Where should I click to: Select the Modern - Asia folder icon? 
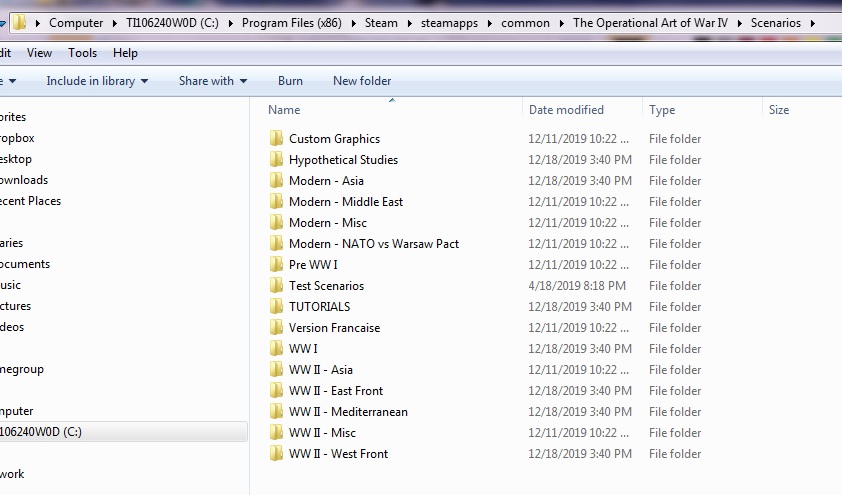276,180
